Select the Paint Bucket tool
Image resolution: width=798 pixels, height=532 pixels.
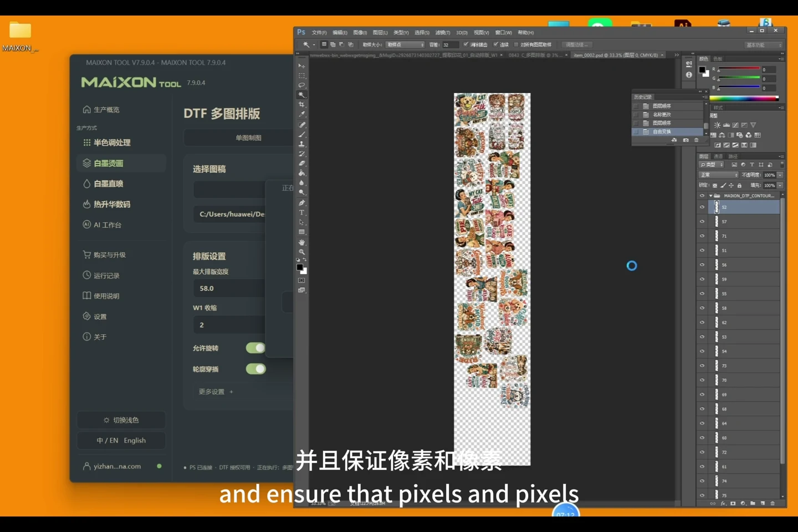(x=301, y=173)
